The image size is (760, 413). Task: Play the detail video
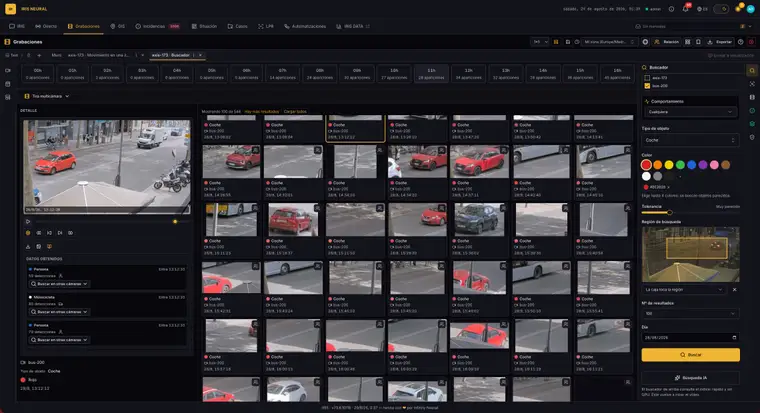coord(28,222)
